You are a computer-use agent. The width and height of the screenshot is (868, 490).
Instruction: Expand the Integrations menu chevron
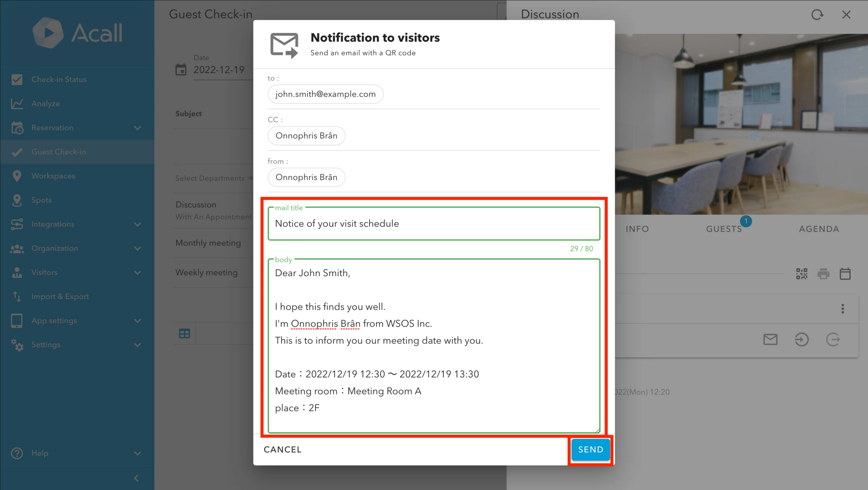[x=137, y=224]
